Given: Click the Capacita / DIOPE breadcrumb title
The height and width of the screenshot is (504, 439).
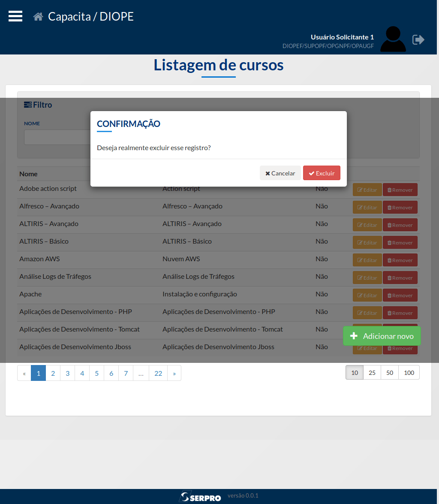Looking at the screenshot, I should [91, 16].
